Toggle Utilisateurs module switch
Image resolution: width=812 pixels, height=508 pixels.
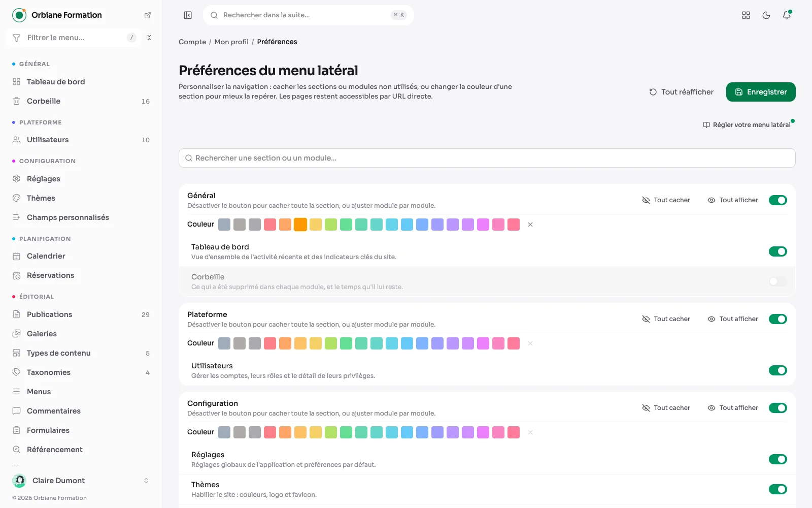coord(777,370)
